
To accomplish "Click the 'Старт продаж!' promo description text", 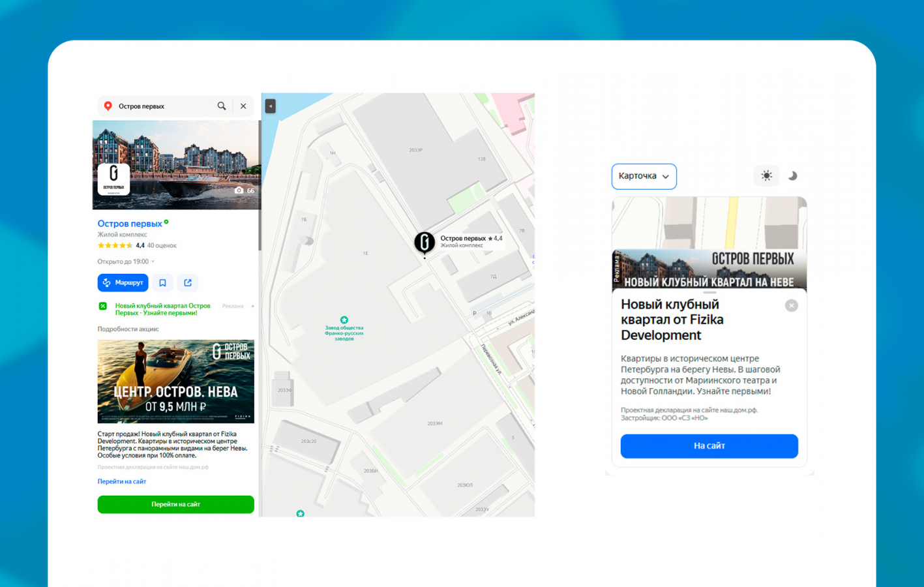I will [x=173, y=445].
